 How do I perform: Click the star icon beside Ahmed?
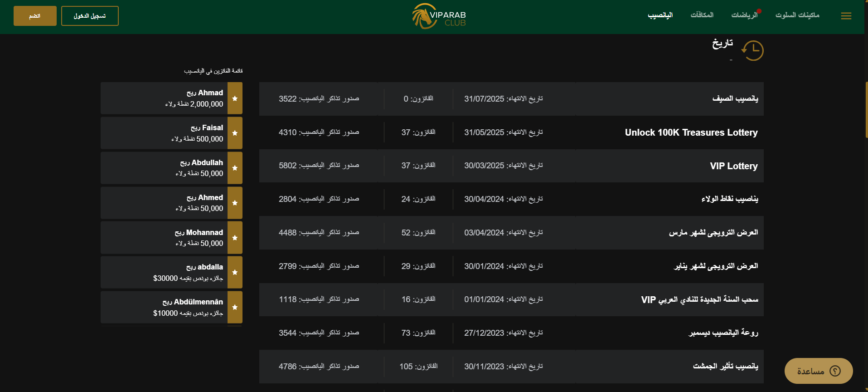pyautogui.click(x=235, y=203)
